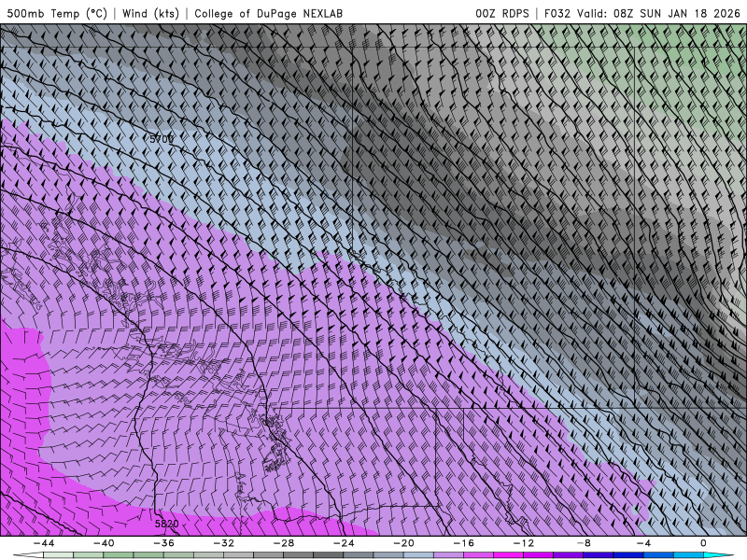The width and height of the screenshot is (747, 560).
Task: Pick the bright magenta swatch left of -12
Action: pyautogui.click(x=508, y=555)
